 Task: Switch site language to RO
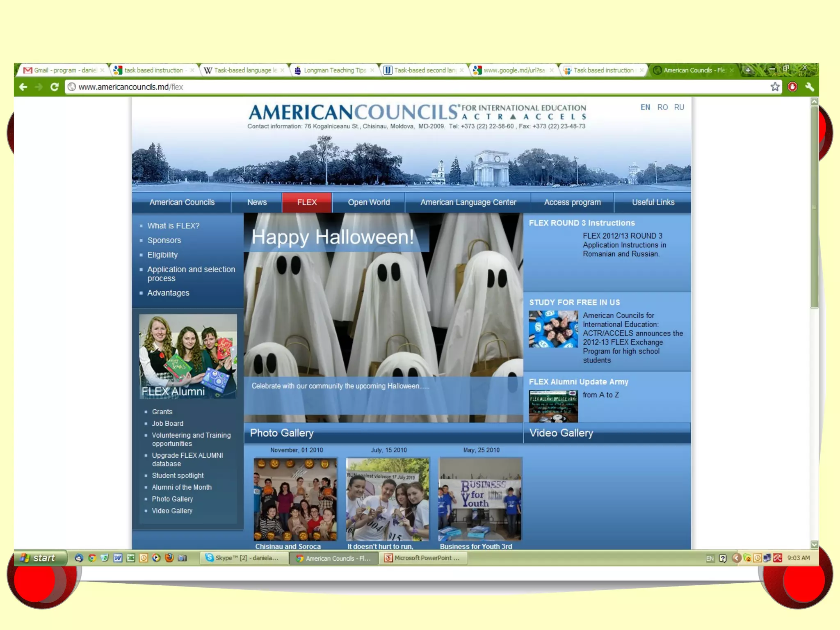pos(662,107)
